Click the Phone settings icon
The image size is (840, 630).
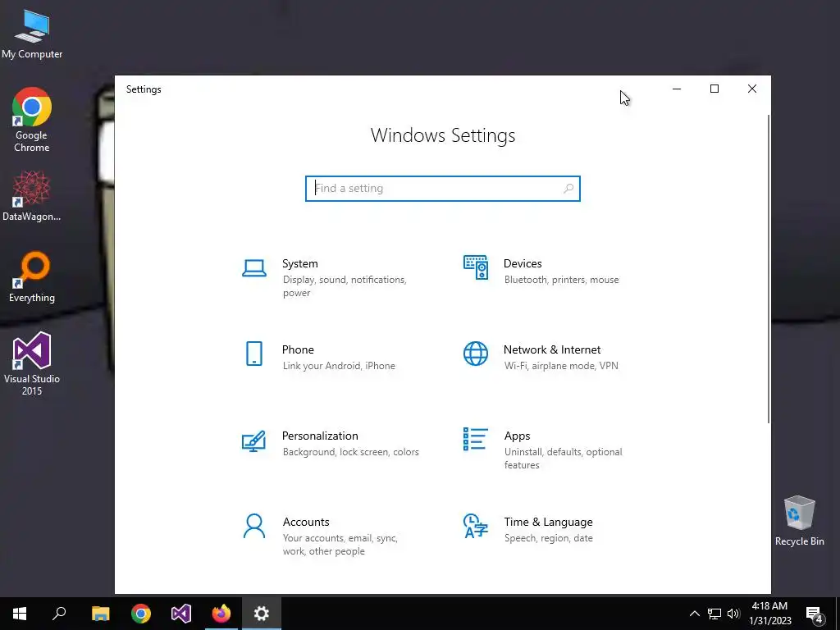[x=254, y=354]
